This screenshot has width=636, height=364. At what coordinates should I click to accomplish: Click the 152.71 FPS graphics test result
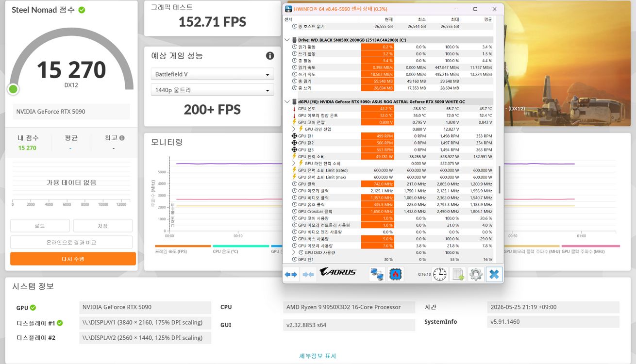click(x=212, y=22)
